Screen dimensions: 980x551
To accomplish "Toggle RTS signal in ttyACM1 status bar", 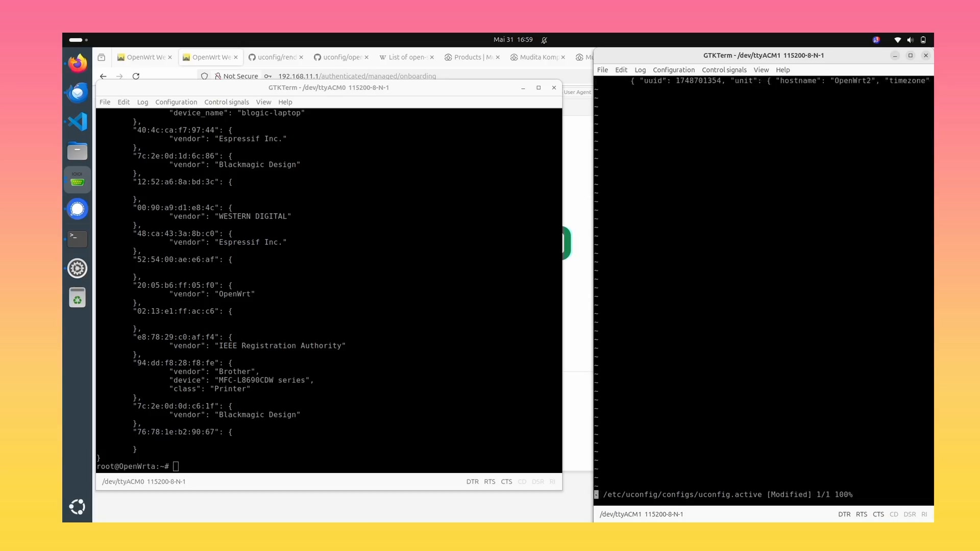I will [861, 514].
